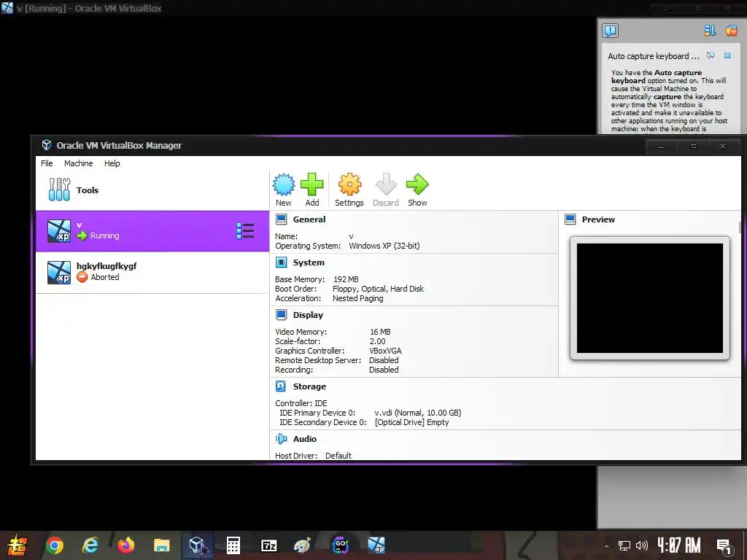Click the 'Default' host driver value
The image size is (747, 560).
pos(338,456)
